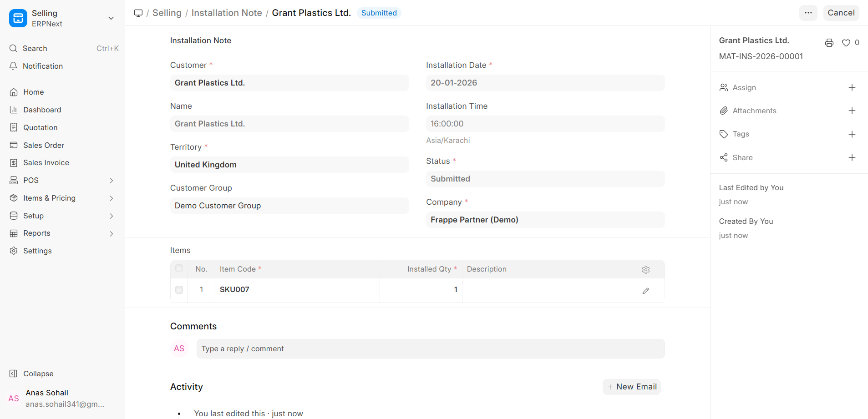
Task: Add a tag using plus icon
Action: pyautogui.click(x=852, y=134)
